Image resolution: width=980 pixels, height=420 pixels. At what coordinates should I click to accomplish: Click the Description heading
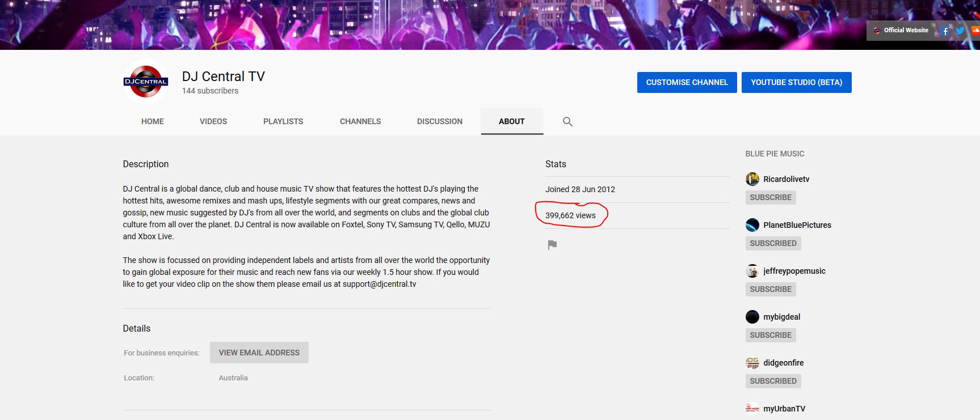[146, 164]
